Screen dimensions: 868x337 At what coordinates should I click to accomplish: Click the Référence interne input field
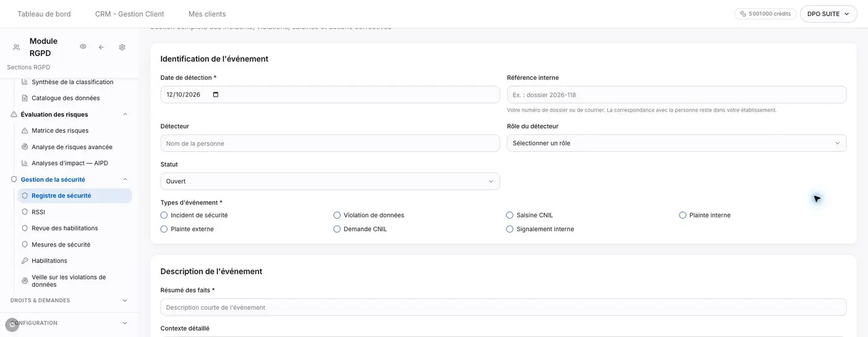pos(676,95)
